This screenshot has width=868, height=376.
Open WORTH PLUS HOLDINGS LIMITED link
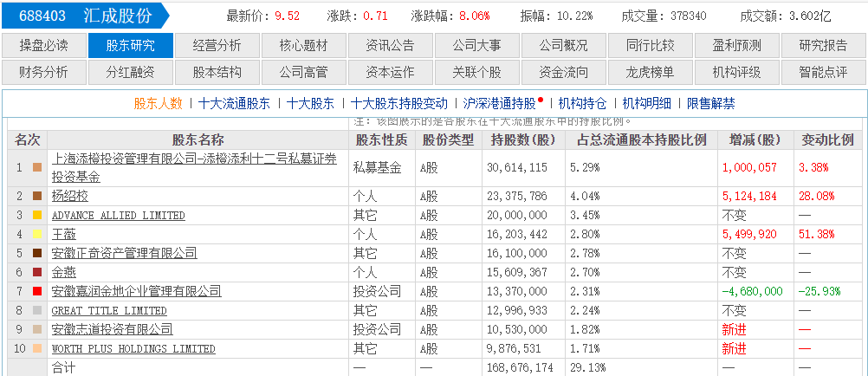(x=133, y=349)
